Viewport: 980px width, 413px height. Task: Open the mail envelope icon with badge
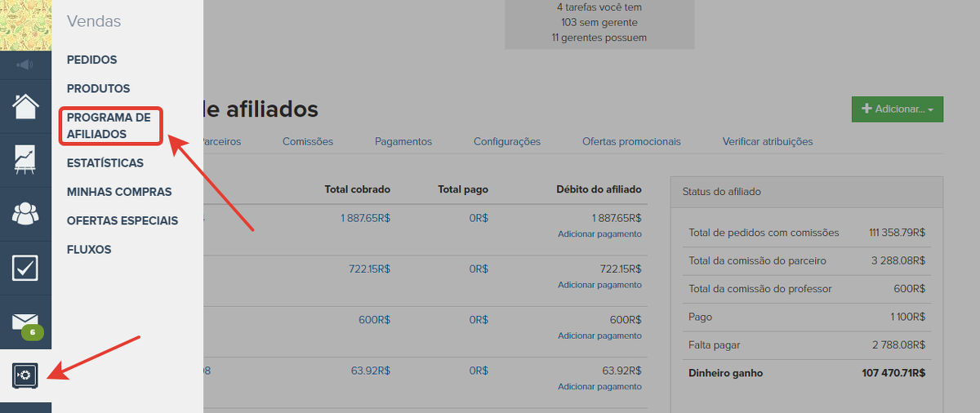point(25,322)
